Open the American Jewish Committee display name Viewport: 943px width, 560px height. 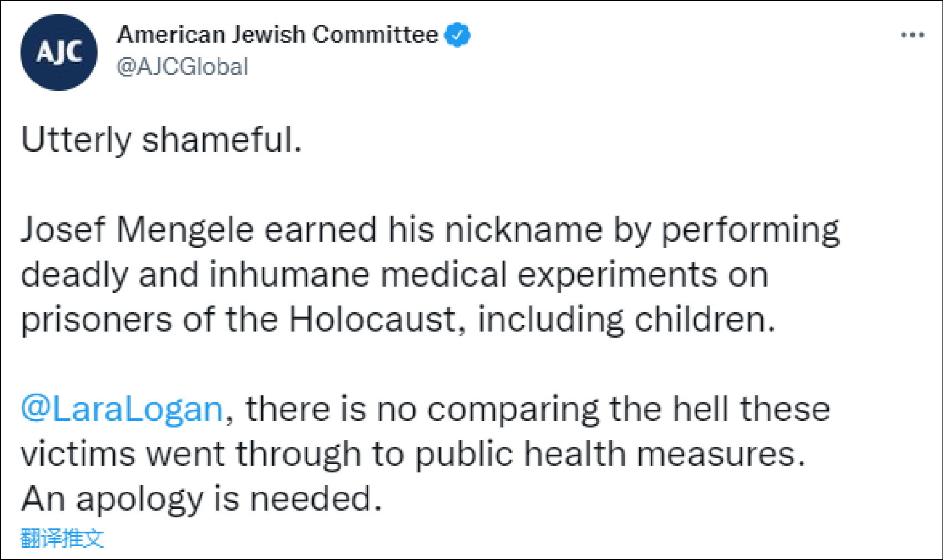click(277, 35)
